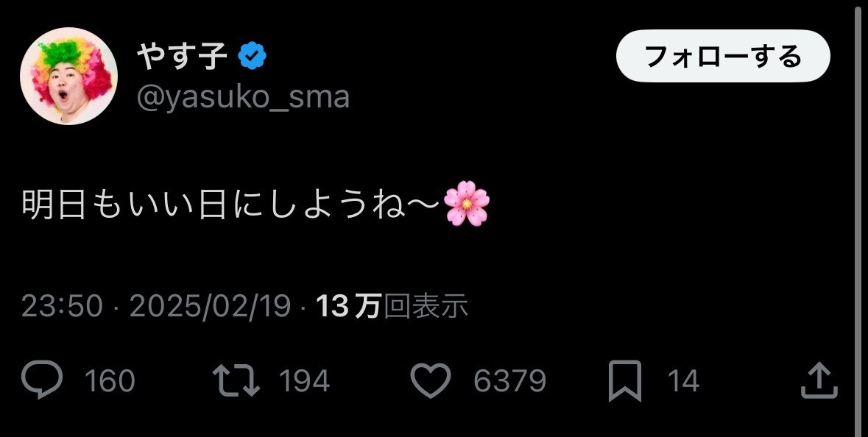Viewport: 868px width, 437px height.
Task: Open the share upload arrow icon
Action: click(x=819, y=380)
